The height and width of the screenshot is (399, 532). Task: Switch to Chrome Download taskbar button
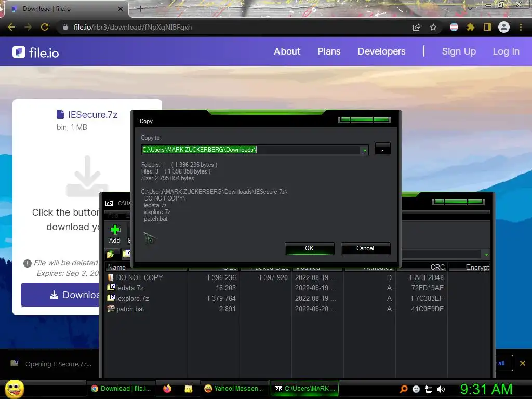point(122,389)
